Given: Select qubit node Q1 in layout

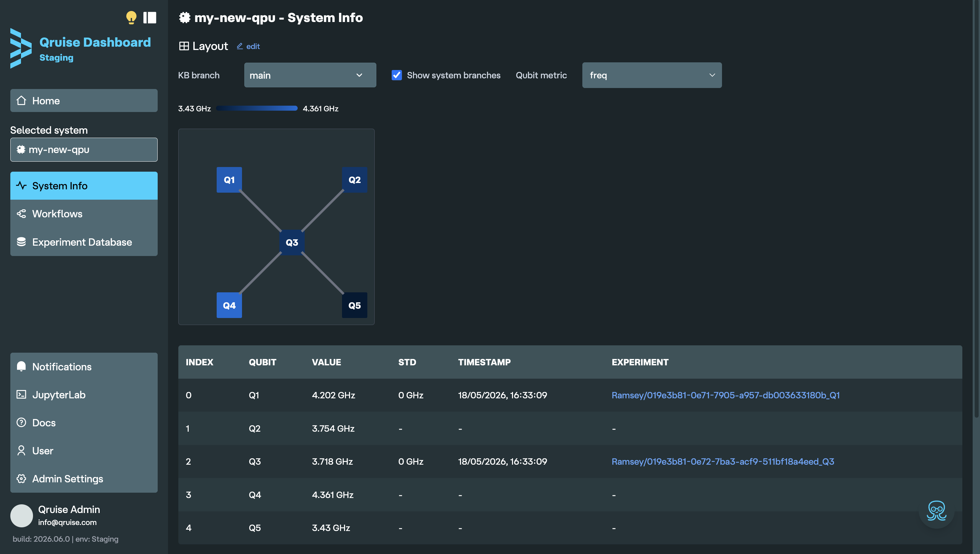Looking at the screenshot, I should (229, 180).
